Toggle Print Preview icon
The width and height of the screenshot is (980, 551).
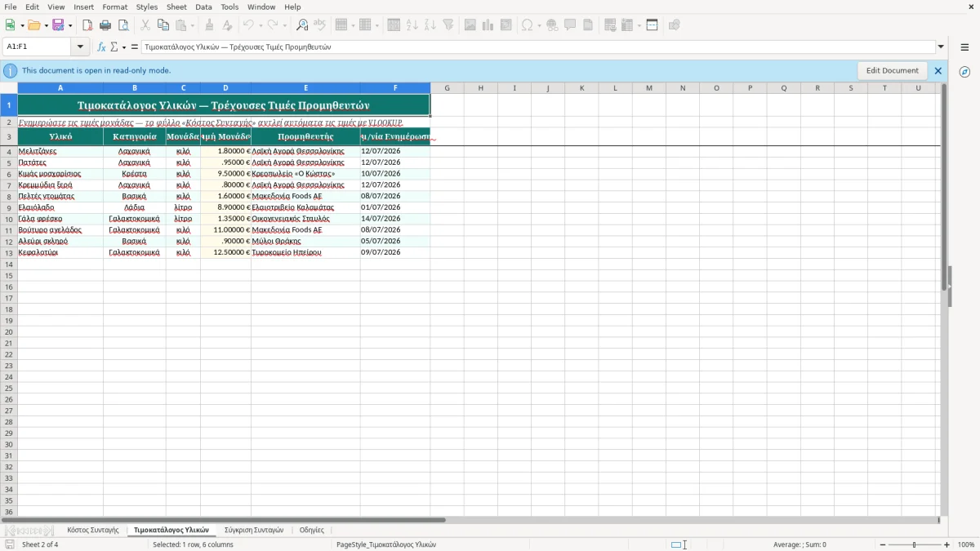[122, 25]
